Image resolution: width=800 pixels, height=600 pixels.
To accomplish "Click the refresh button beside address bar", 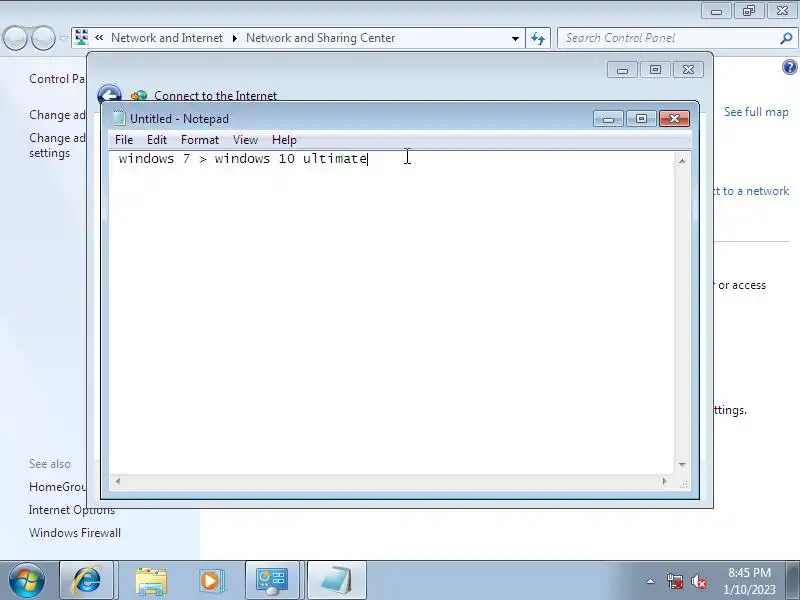I will [538, 38].
